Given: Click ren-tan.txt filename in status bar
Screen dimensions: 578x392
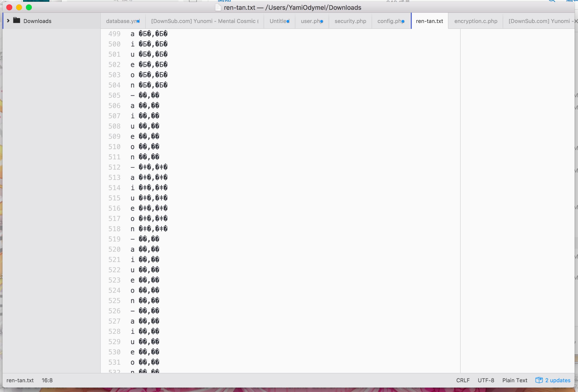Looking at the screenshot, I should [20, 380].
